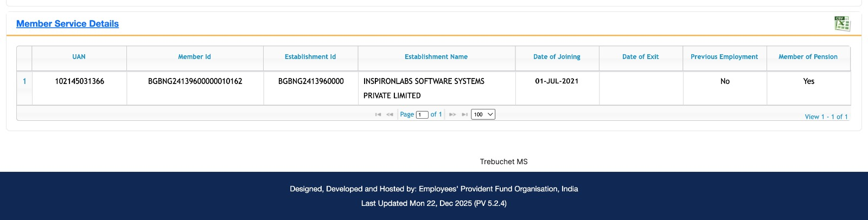Click the Establishment Id column header
This screenshot has height=220, width=868.
[x=310, y=57]
